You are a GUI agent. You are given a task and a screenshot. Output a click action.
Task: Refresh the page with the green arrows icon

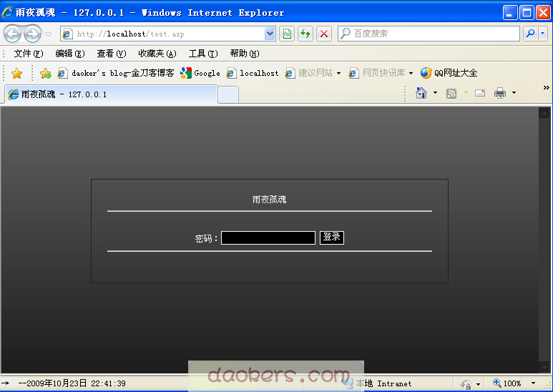305,34
